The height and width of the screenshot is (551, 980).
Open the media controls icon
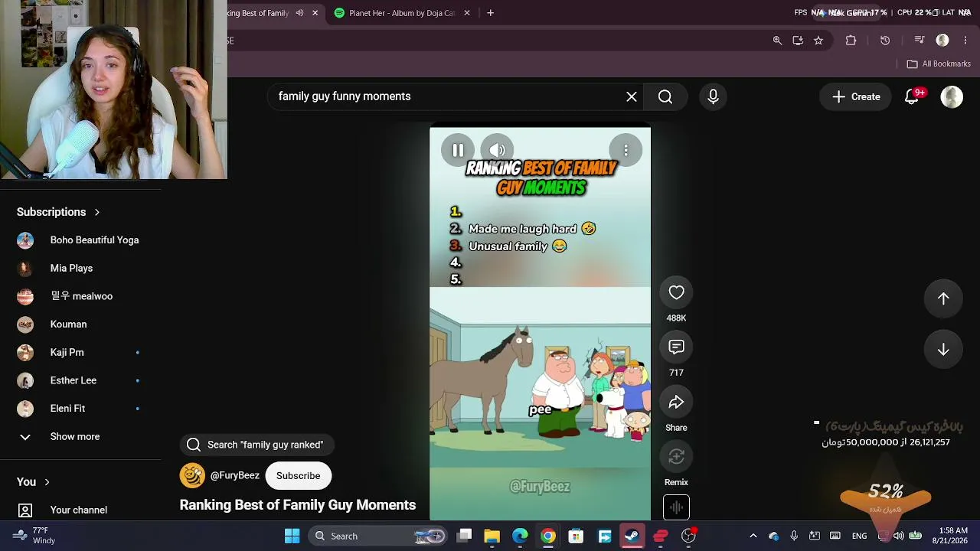click(920, 41)
